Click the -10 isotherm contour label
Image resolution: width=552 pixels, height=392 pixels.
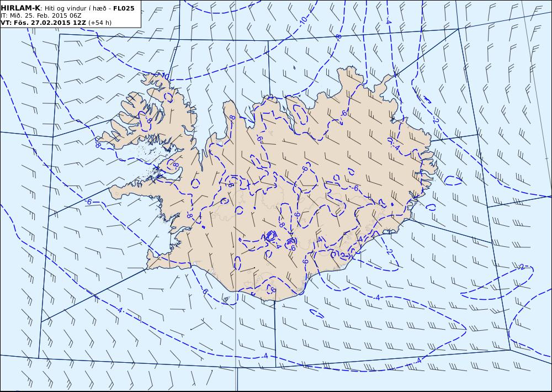click(x=302, y=21)
